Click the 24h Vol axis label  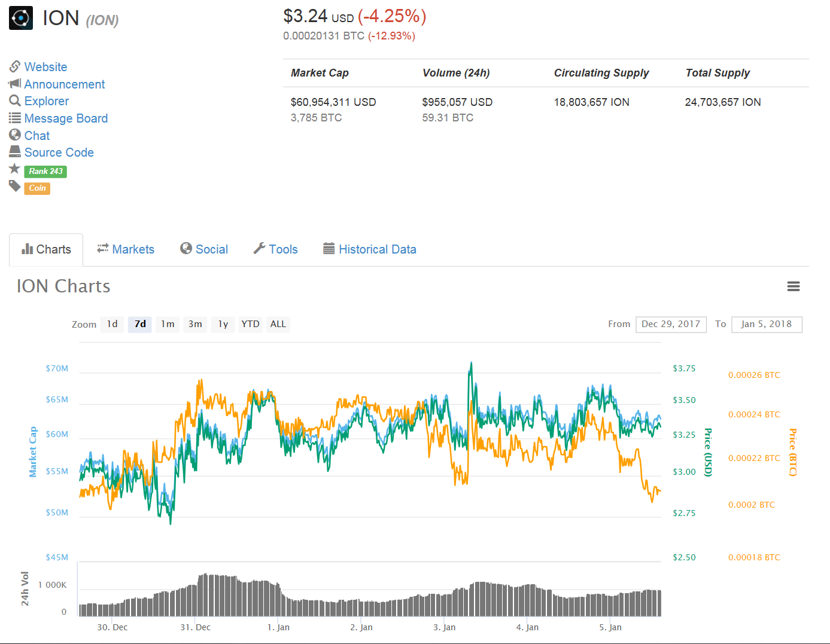tap(25, 588)
